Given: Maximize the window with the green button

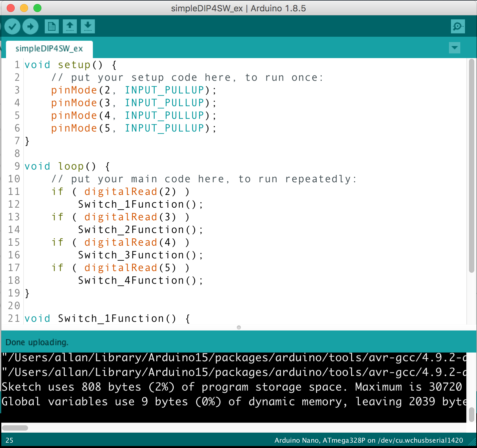Looking at the screenshot, I should click(37, 8).
